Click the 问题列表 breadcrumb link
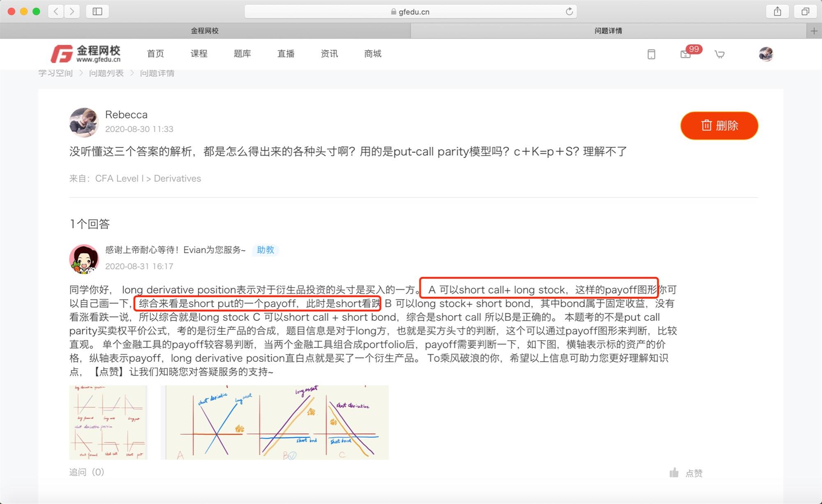The height and width of the screenshot is (504, 822). (x=106, y=73)
